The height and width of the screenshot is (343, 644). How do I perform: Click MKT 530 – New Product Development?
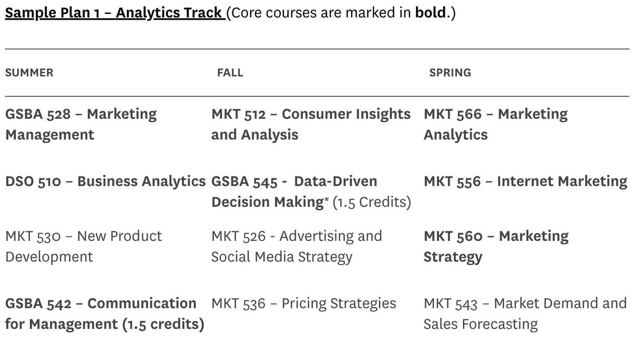click(x=84, y=246)
